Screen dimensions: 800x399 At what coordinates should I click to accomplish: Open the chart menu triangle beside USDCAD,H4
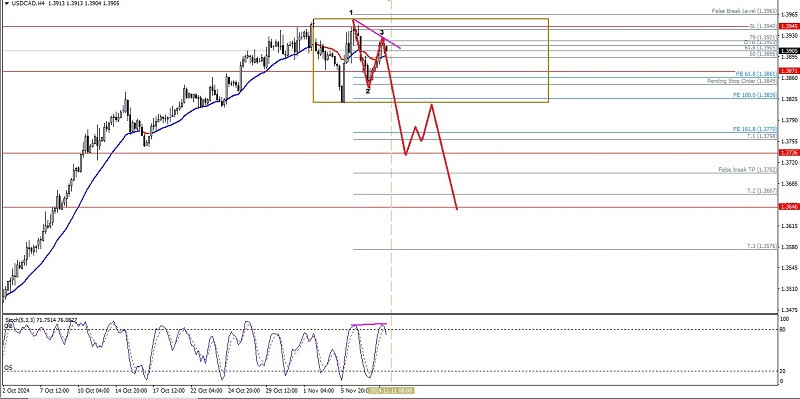(x=6, y=3)
